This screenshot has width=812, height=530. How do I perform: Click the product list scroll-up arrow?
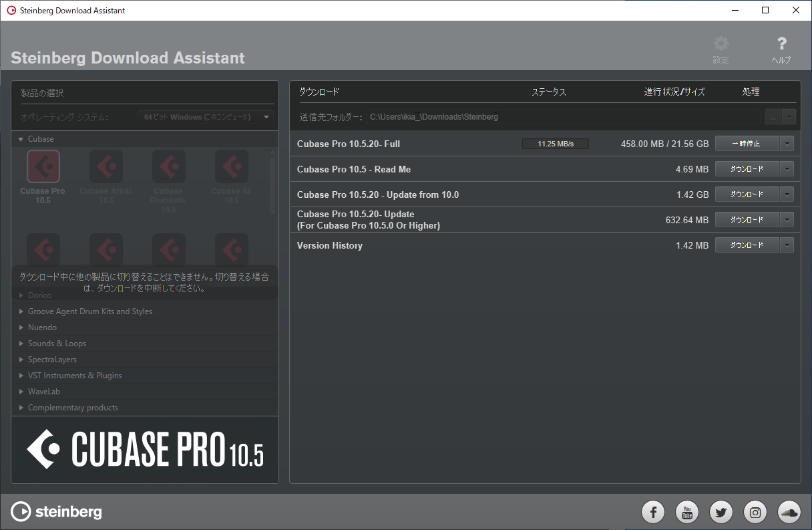click(x=272, y=152)
